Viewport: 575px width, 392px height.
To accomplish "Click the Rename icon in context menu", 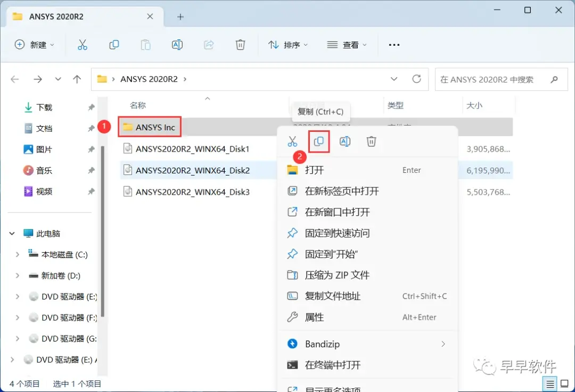I will coord(345,141).
